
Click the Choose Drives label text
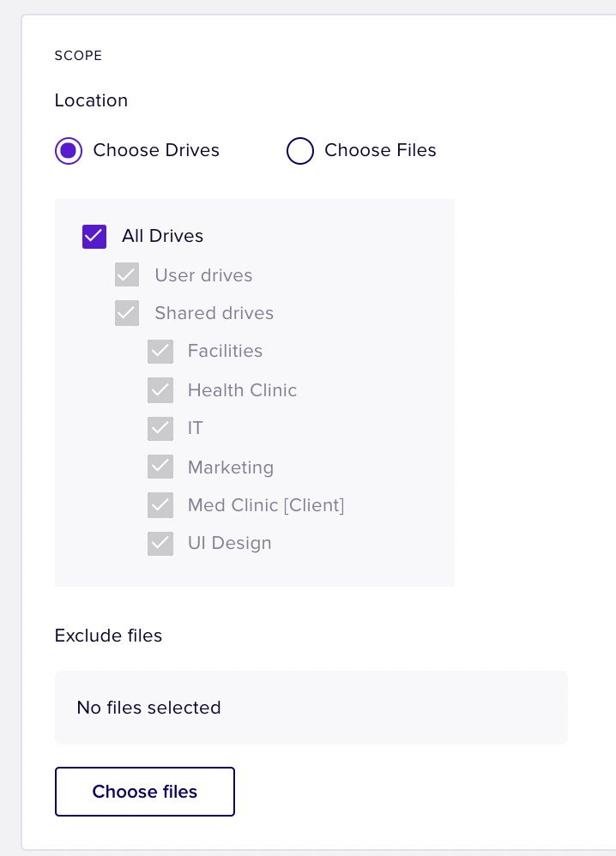coord(156,150)
